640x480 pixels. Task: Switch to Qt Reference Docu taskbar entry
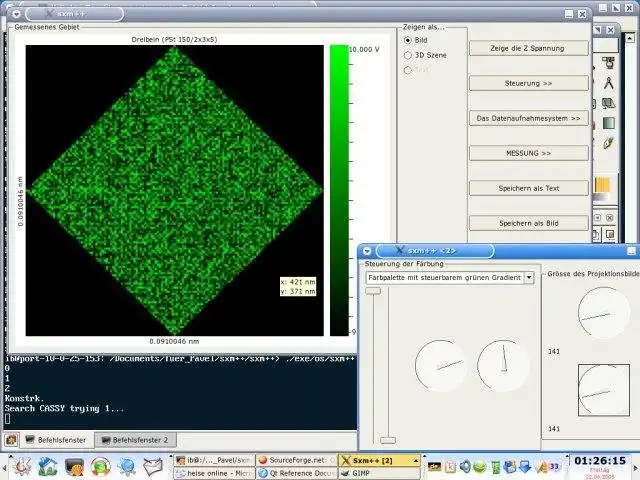click(x=297, y=473)
